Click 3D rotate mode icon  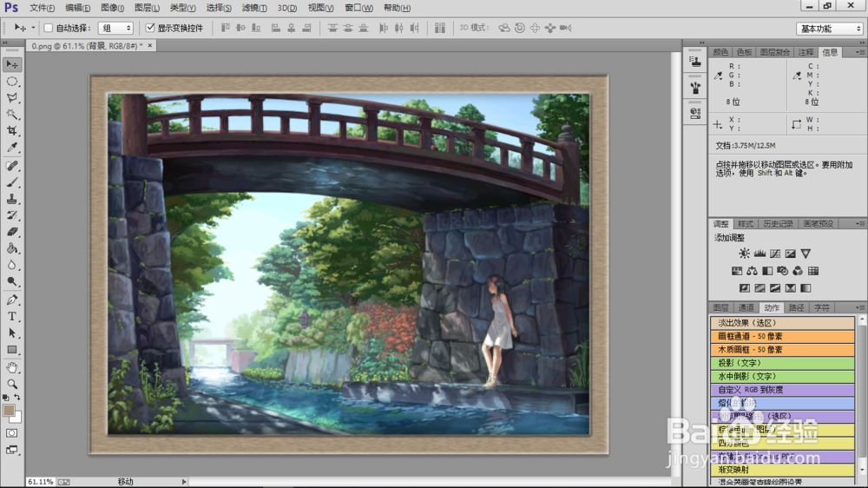coord(503,28)
